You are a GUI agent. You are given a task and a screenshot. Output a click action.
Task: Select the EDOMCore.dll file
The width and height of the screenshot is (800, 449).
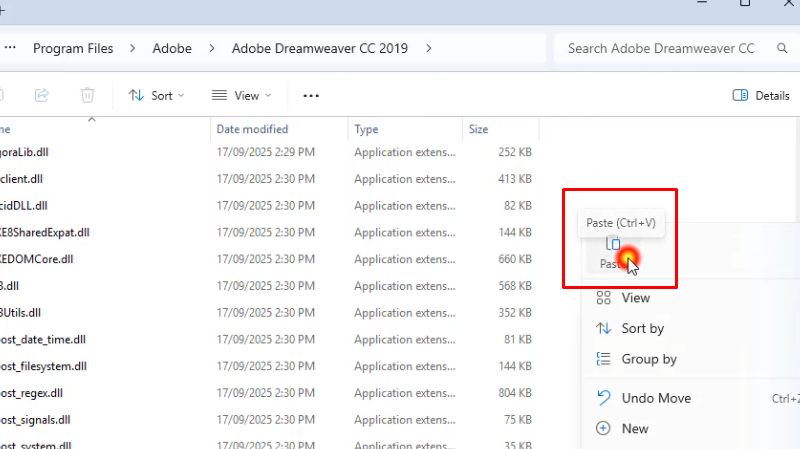[37, 259]
